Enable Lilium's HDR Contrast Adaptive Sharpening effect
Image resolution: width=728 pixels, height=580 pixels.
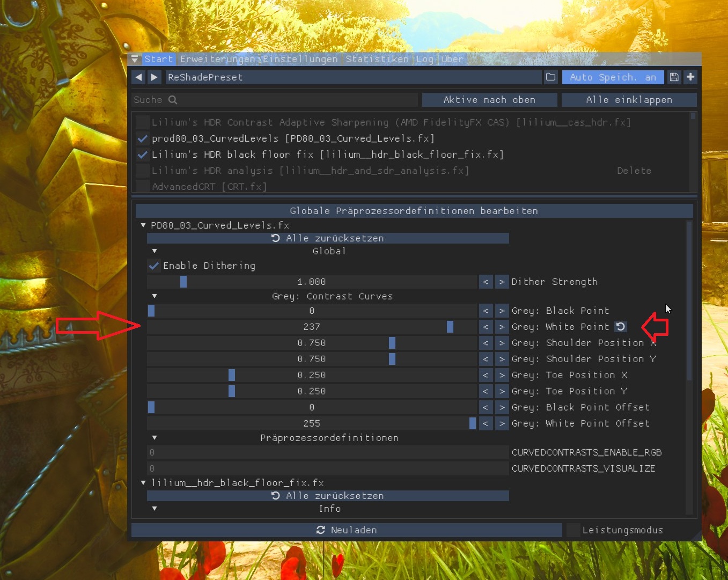[142, 122]
